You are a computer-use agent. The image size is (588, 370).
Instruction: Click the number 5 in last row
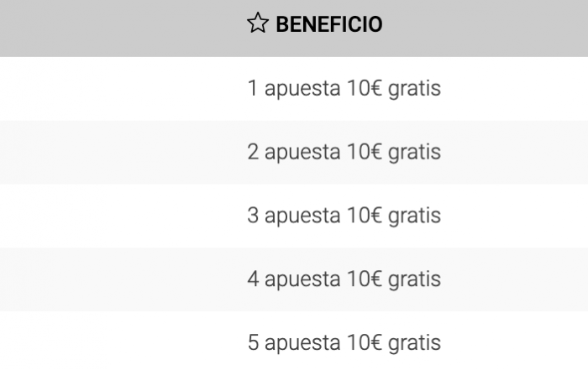click(x=253, y=342)
